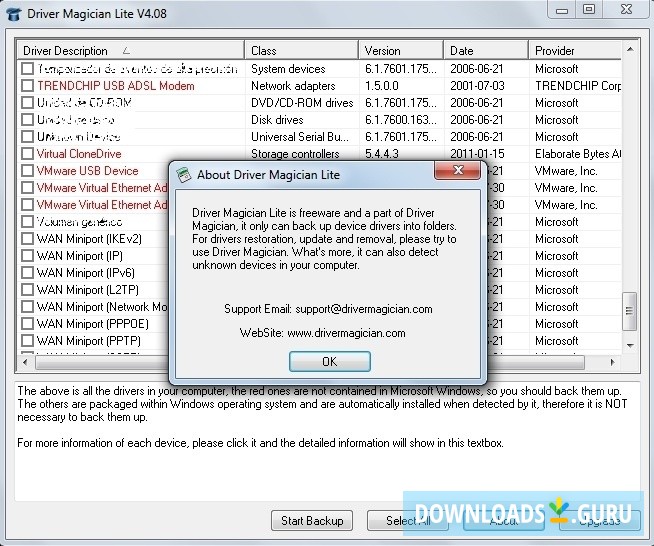Click the Start Backup button

pyautogui.click(x=312, y=521)
